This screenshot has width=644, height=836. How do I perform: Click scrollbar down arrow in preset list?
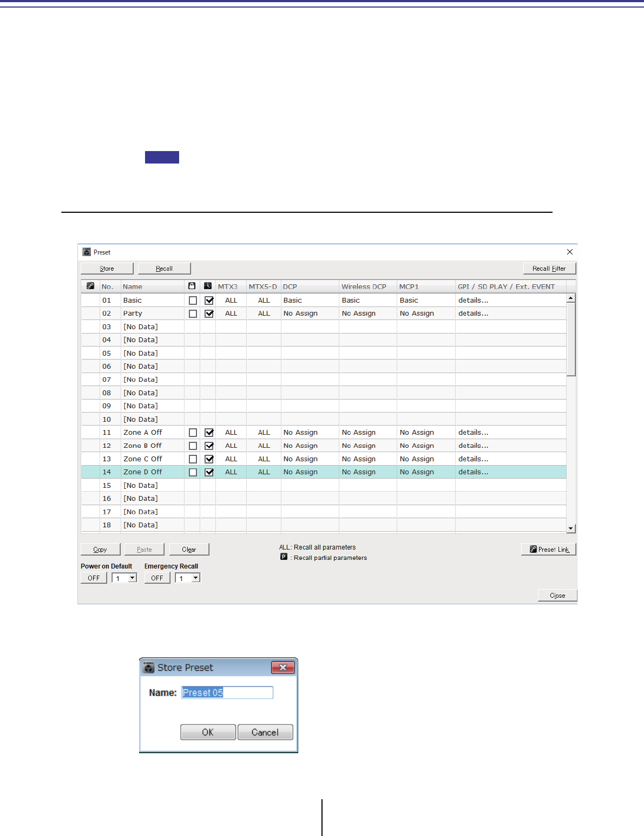click(571, 528)
